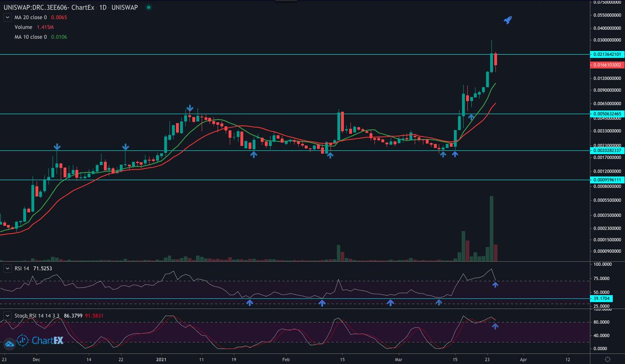Image resolution: width=625 pixels, height=364 pixels.
Task: Click the TradingView cloud logo button
Action: pos(9,343)
